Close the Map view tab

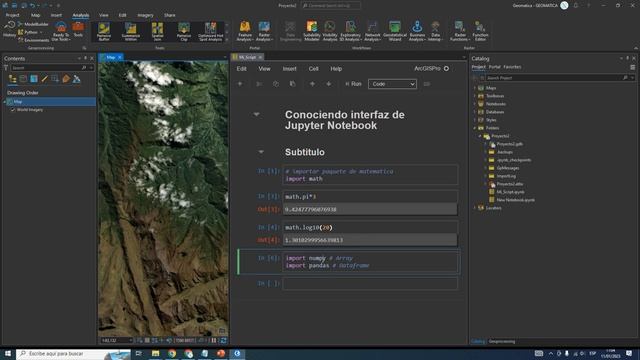coord(120,58)
